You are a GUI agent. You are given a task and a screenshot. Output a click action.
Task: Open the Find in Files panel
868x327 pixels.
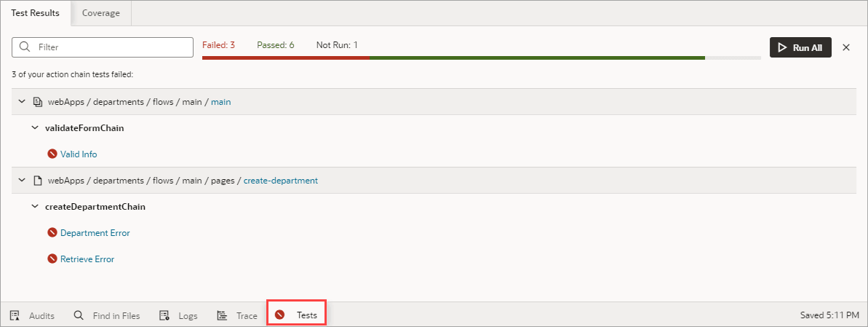[x=107, y=316]
